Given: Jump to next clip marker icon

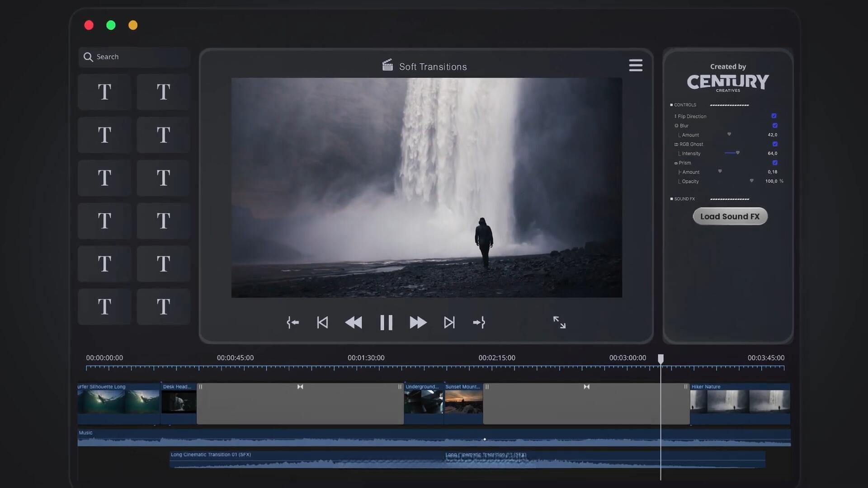Looking at the screenshot, I should (x=449, y=323).
